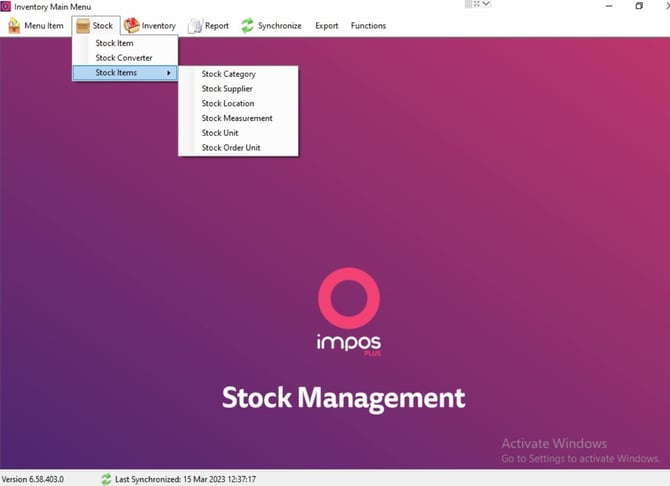Open the title bar dropdown chevron
670x486 pixels.
click(486, 4)
